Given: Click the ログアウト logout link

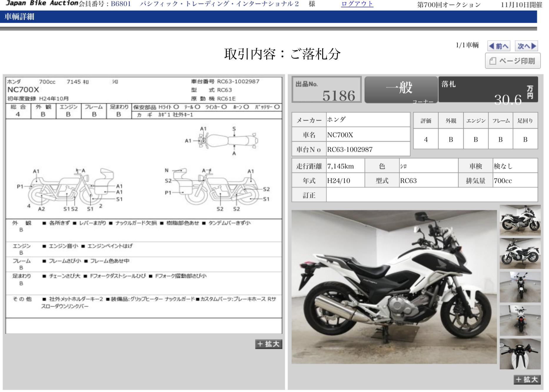Looking at the screenshot, I should click(357, 4).
